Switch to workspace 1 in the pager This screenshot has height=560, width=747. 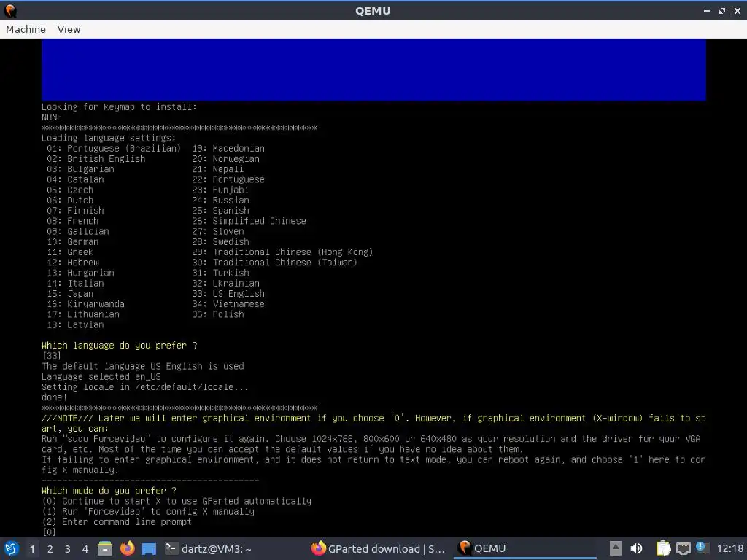pos(32,549)
